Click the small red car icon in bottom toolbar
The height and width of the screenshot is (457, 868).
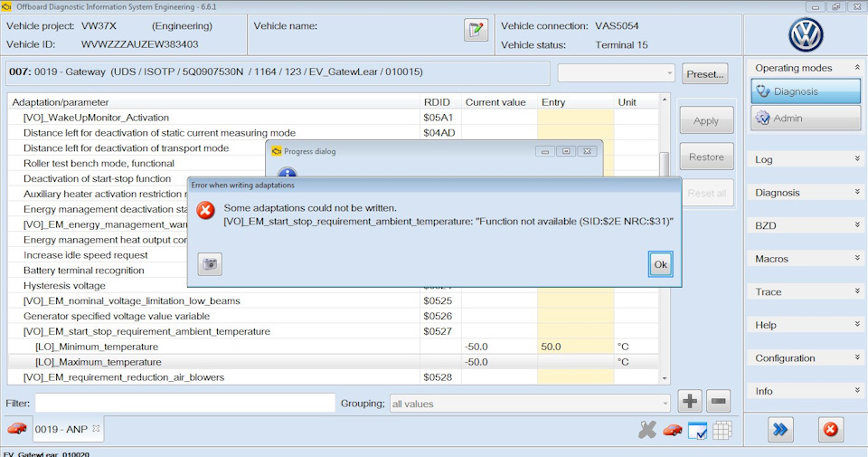[x=672, y=430]
